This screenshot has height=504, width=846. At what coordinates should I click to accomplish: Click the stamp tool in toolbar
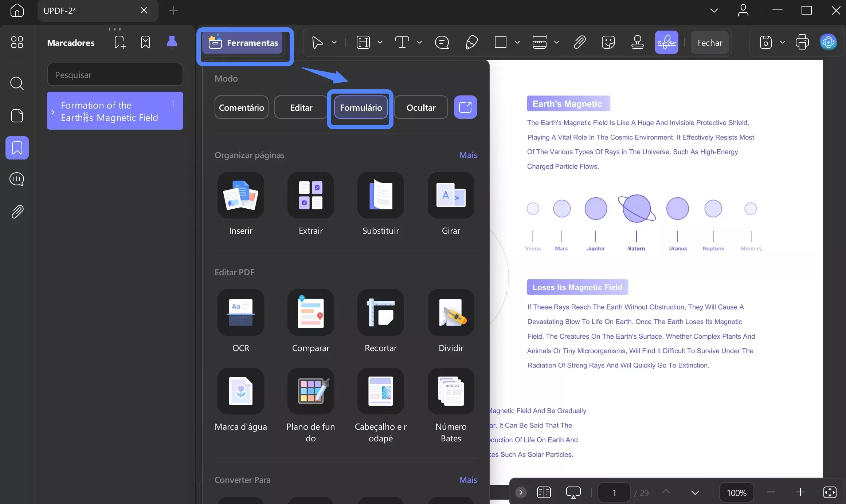pyautogui.click(x=637, y=43)
